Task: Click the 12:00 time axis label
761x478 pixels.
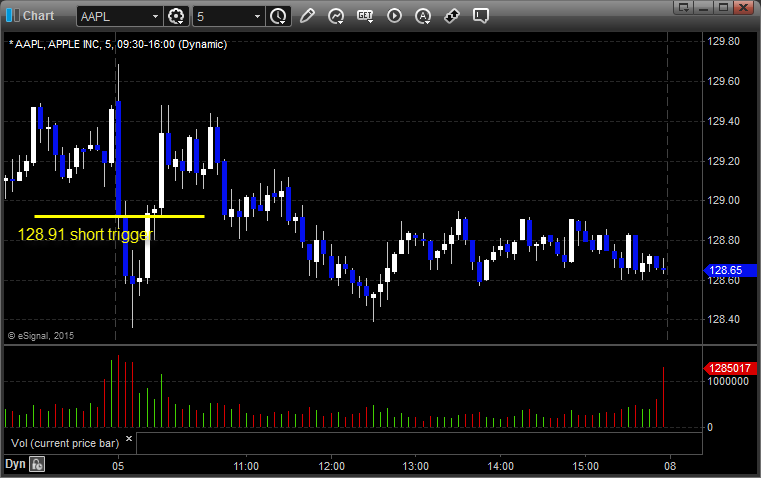Action: click(331, 466)
